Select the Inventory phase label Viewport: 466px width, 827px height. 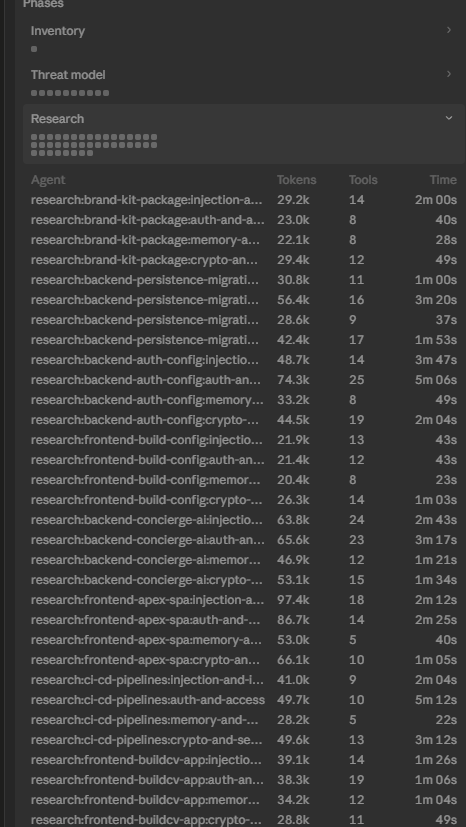58,31
